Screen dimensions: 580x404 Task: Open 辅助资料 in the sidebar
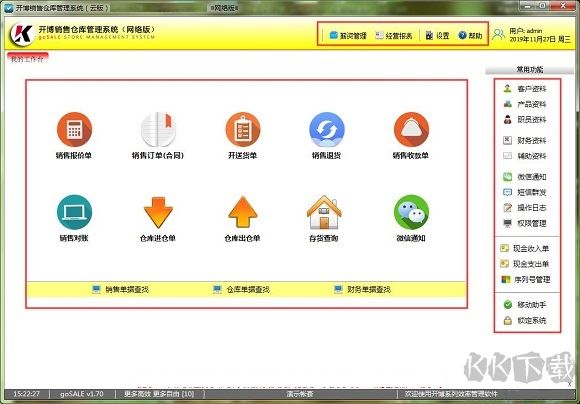525,156
